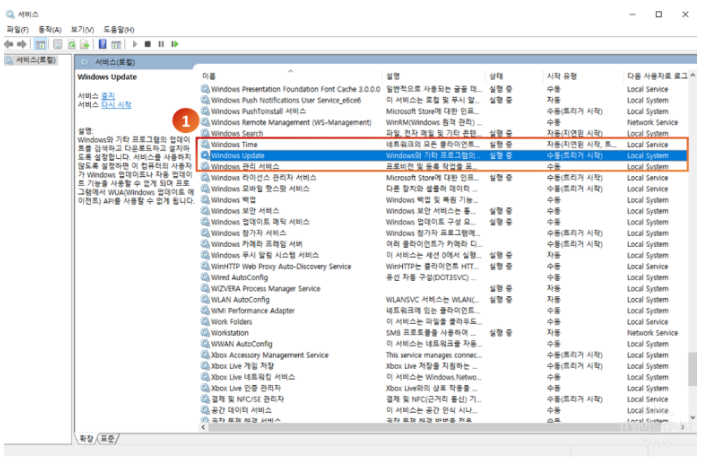Viewport: 703px width, 465px height.
Task: Select Windows 보안 서비스 row
Action: 443,211
